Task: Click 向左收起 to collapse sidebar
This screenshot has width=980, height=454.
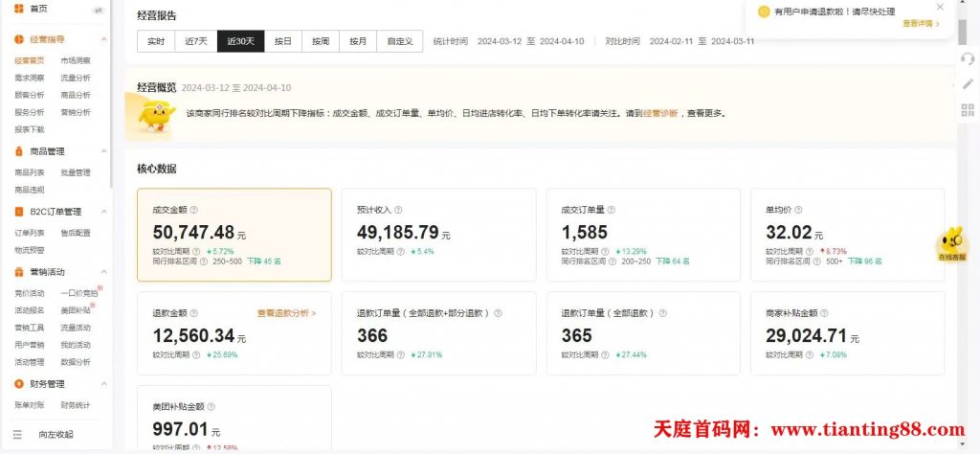Action: (56, 434)
